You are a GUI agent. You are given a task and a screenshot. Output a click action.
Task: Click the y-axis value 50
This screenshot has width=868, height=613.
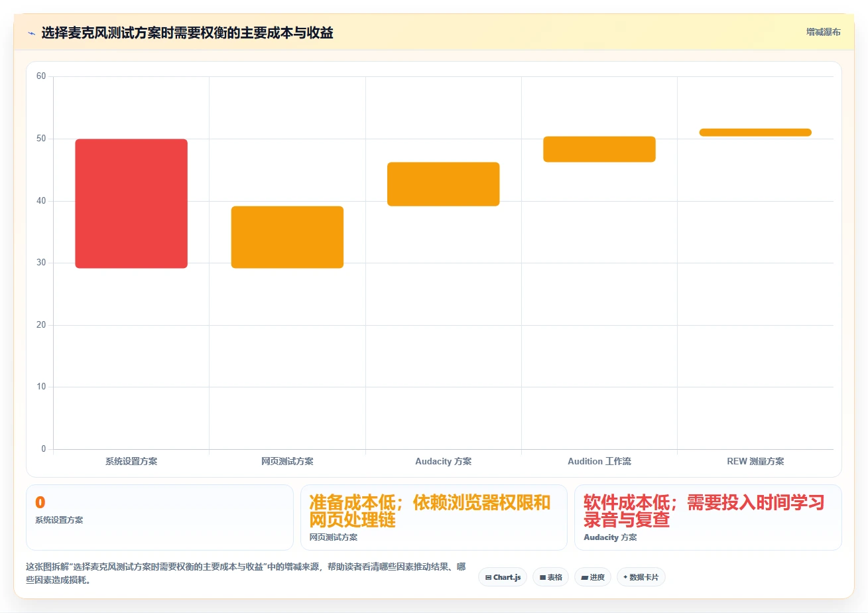(x=41, y=139)
